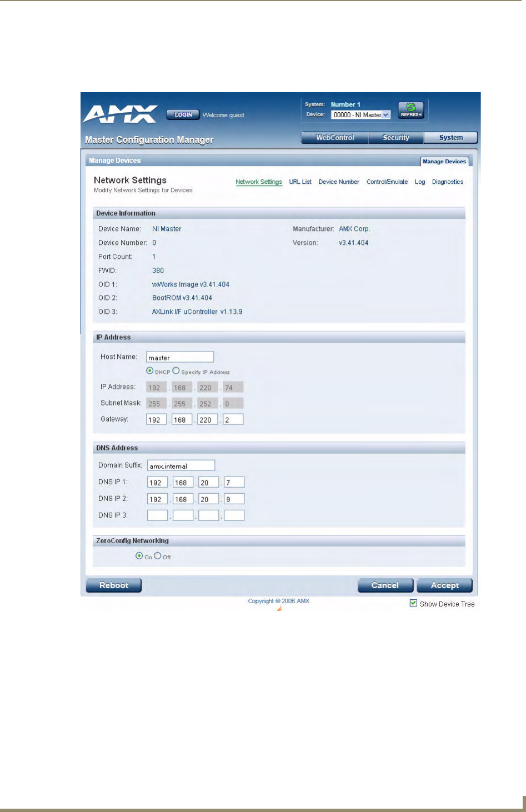Click the AXLink I/F uController v1.13.9 text
The image size is (526, 812).
pyautogui.click(x=197, y=312)
